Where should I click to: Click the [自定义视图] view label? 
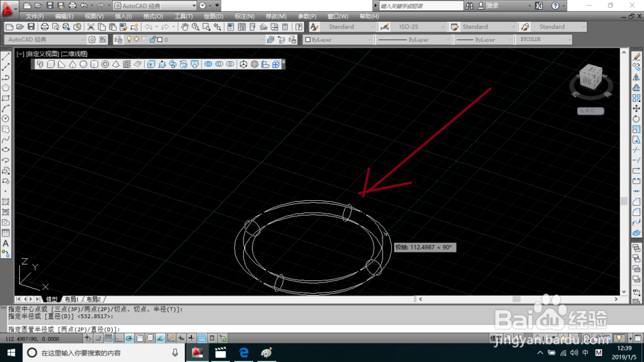pyautogui.click(x=43, y=54)
